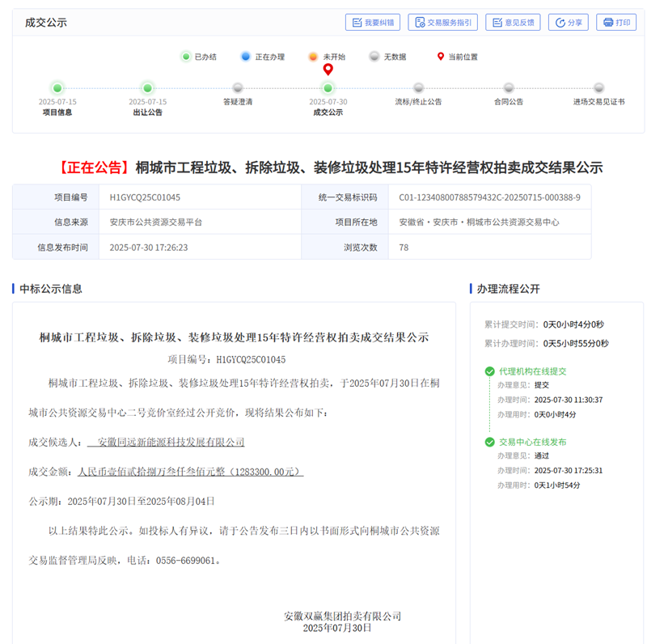Screen dimensions: 647x644
Task: Click the 办理流程公开 section heading
Action: coord(509,289)
